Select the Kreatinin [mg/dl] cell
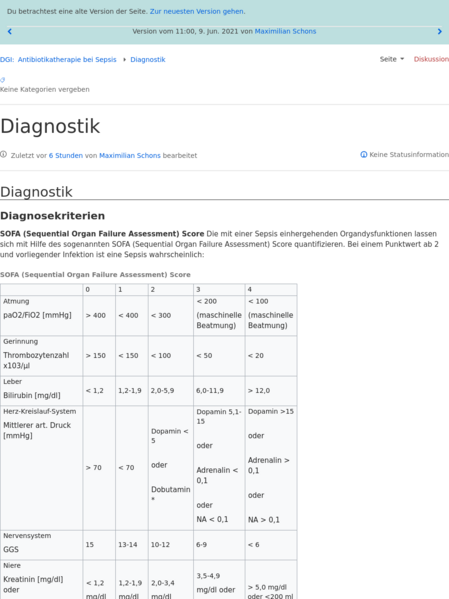This screenshot has width=449, height=599. [x=42, y=580]
